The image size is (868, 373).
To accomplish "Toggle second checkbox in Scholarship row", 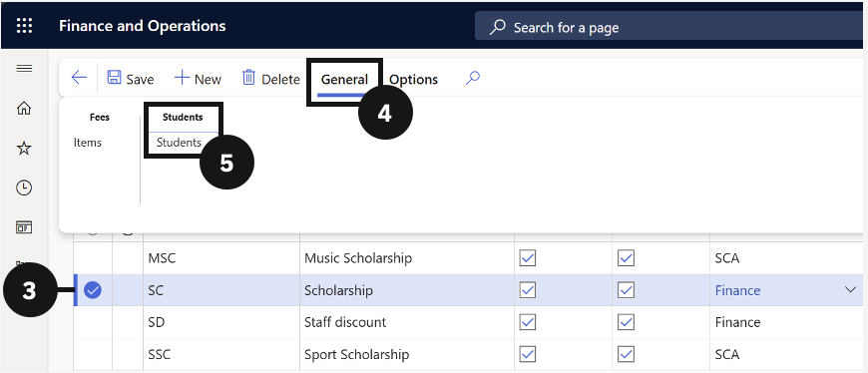I will coord(627,290).
